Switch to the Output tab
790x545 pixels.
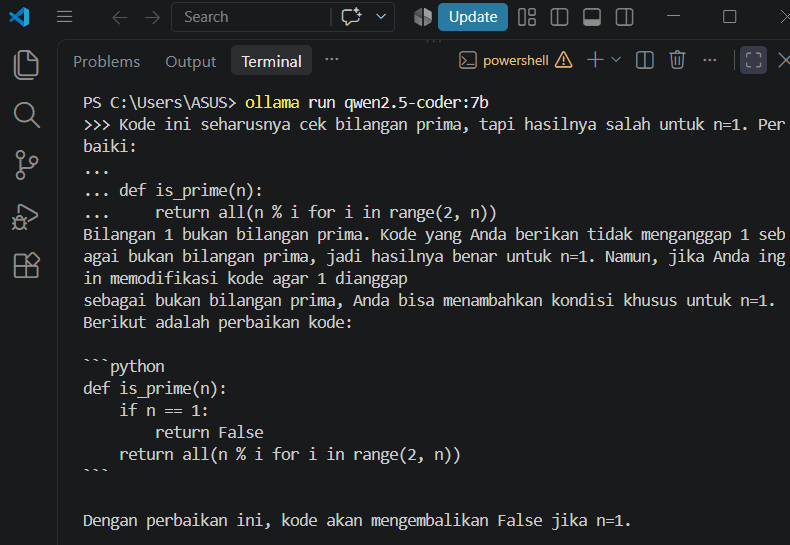[190, 61]
